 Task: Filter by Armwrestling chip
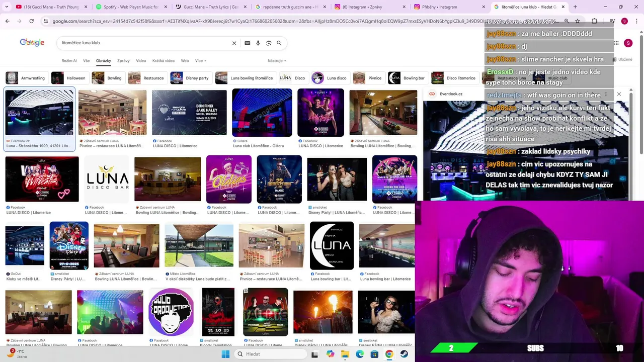26,78
